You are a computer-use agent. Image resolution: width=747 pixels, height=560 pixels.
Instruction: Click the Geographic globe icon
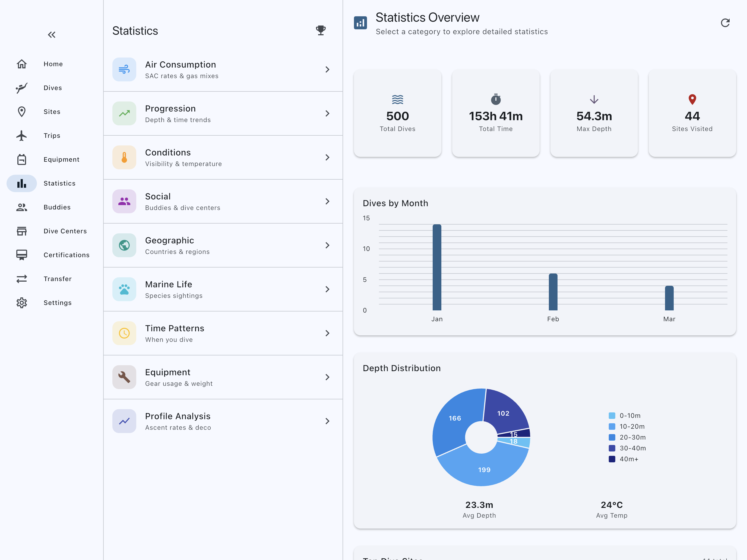pos(124,245)
